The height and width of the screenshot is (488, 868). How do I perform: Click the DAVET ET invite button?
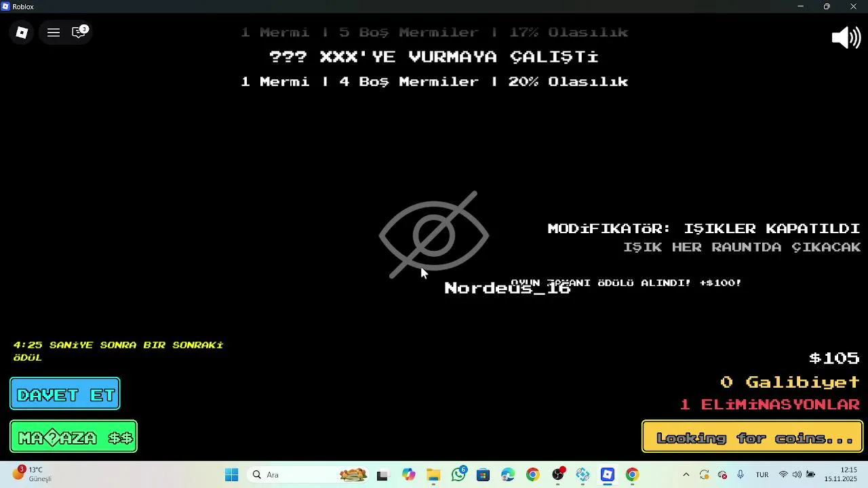coord(65,394)
